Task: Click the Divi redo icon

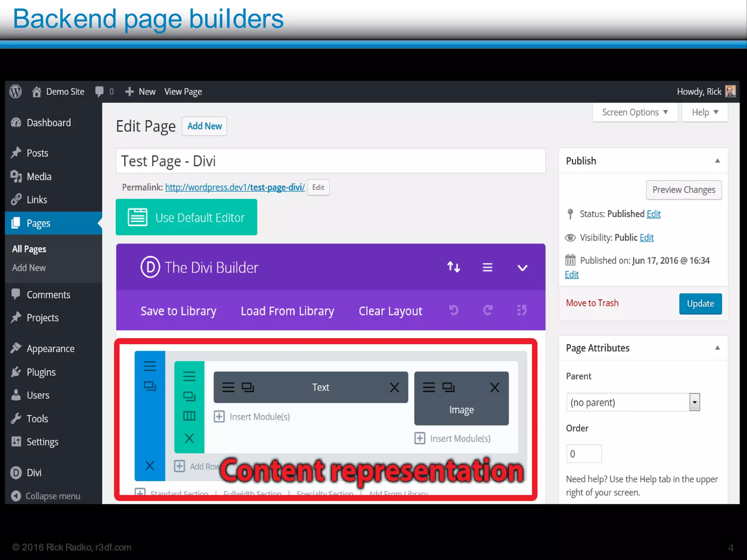Action: [488, 310]
